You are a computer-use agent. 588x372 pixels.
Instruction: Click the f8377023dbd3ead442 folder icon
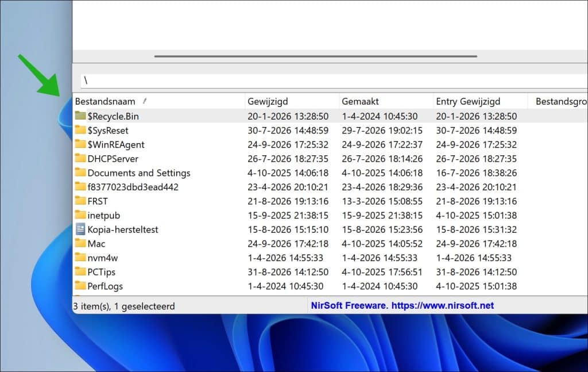[80, 186]
